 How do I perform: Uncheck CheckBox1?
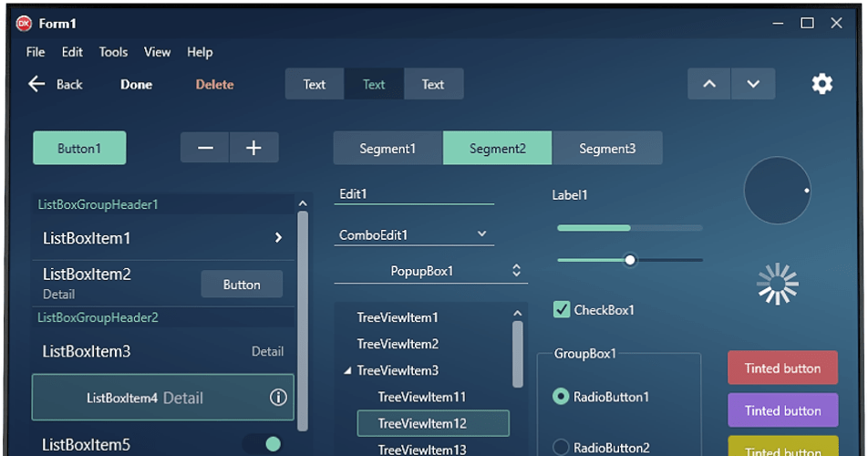[562, 309]
